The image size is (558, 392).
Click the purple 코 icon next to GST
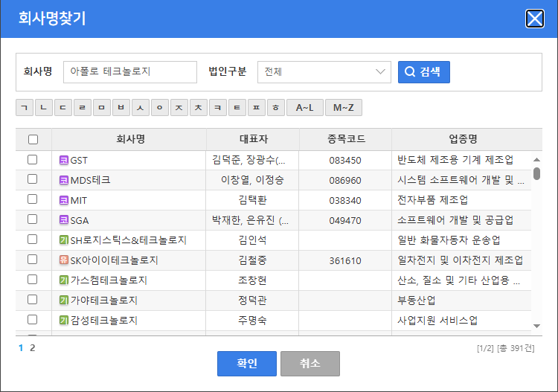click(64, 160)
